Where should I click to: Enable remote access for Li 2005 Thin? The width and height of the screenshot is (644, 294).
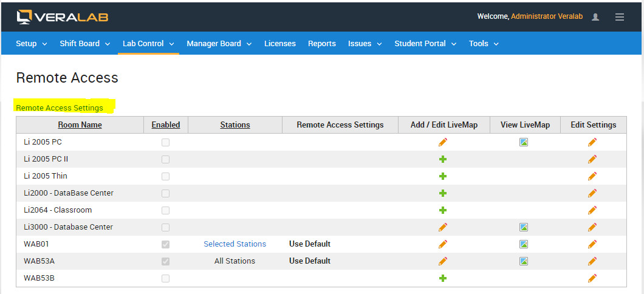pyautogui.click(x=165, y=176)
